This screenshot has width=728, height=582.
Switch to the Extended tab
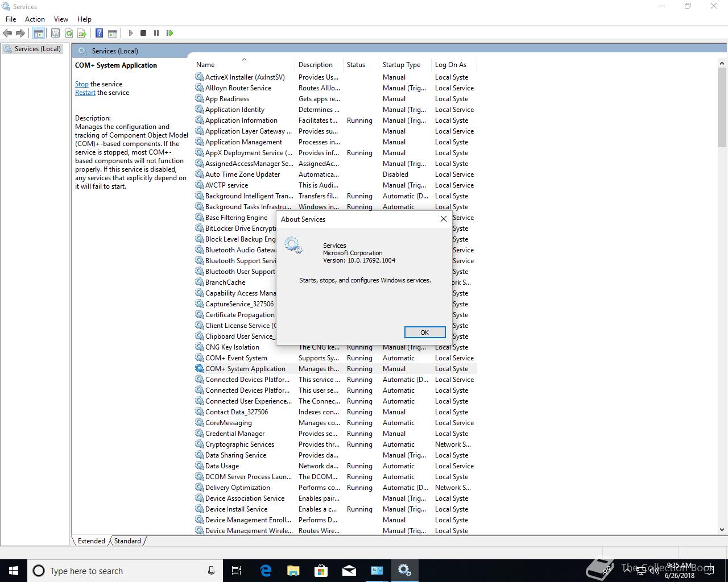click(92, 541)
